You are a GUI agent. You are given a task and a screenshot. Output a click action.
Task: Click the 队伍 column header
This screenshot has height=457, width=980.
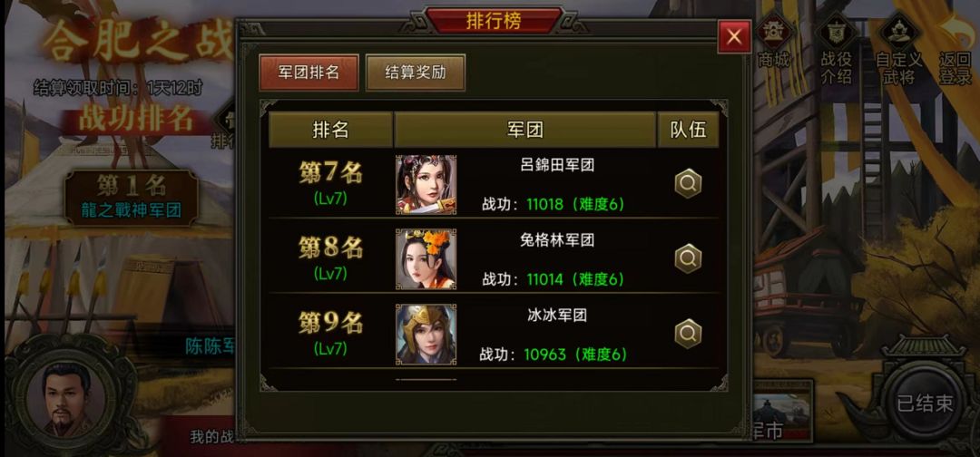688,130
